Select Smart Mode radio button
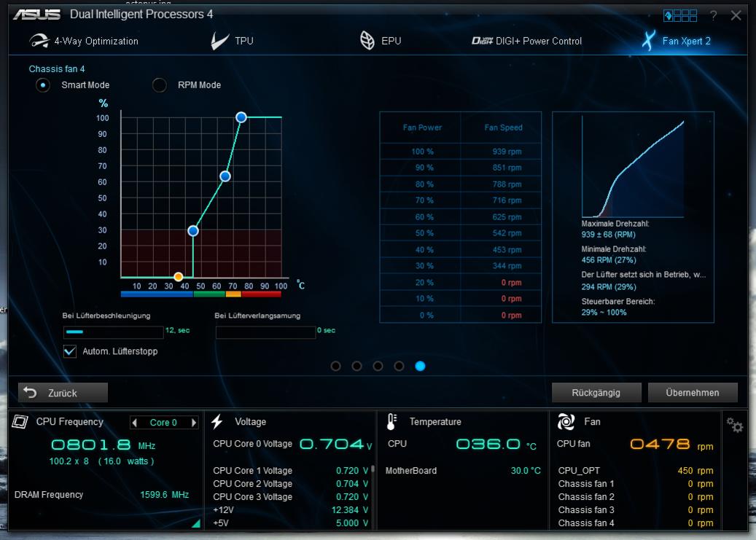Screen dimensions: 756x540 [43, 85]
